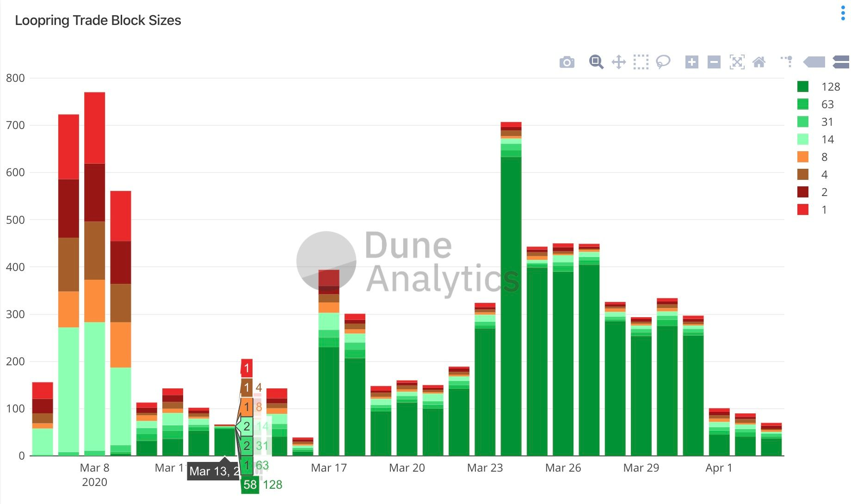Click the tallest bar's dark green segment
Viewport: 851px width, 504px height.
[511, 306]
